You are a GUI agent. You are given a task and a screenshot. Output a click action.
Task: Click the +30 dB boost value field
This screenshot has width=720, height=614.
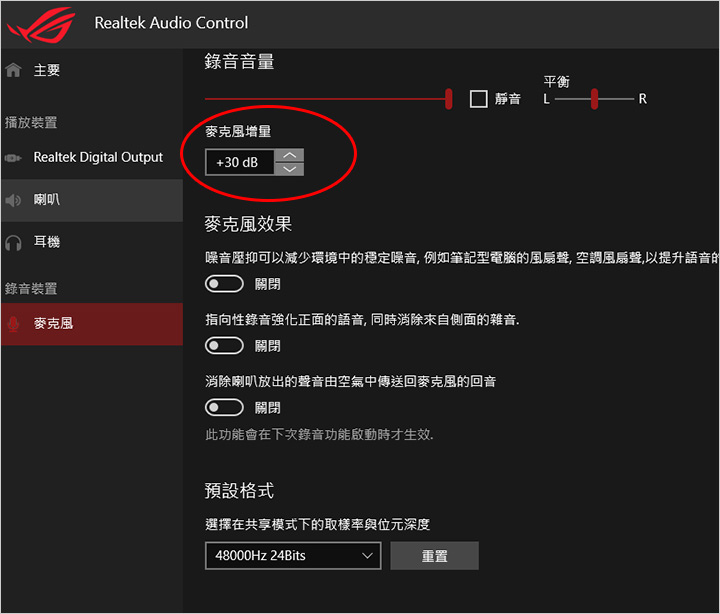pyautogui.click(x=240, y=162)
